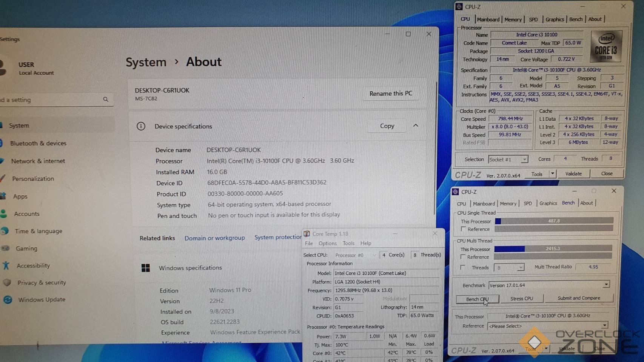Click the Windows logo beside Windows specifications
The image size is (644, 362).
point(146,268)
